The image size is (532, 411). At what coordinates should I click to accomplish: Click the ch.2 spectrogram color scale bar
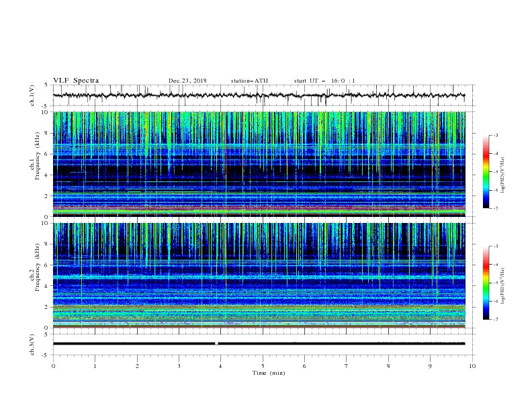[486, 283]
